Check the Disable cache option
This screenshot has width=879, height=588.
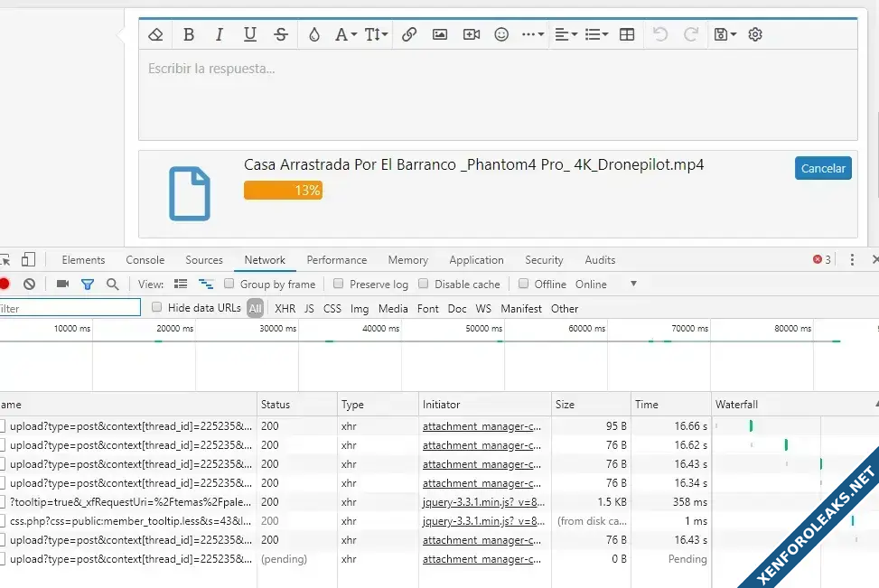point(424,284)
